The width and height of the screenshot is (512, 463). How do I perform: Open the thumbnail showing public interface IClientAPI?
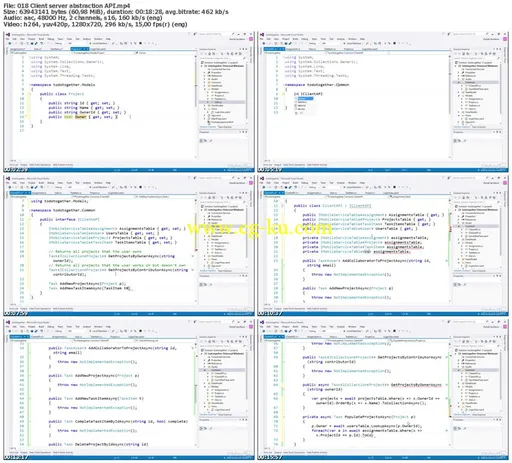pos(129,246)
